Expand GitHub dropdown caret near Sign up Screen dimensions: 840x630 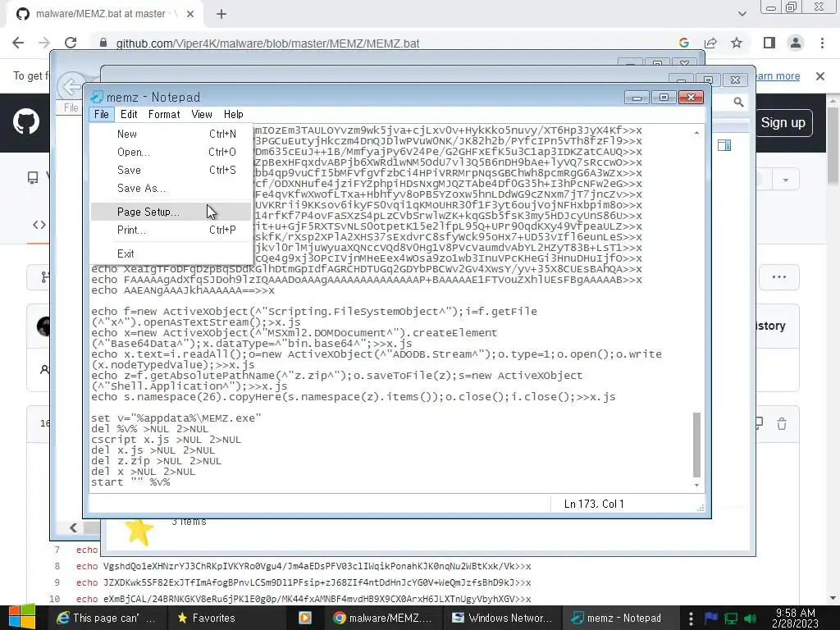click(786, 180)
